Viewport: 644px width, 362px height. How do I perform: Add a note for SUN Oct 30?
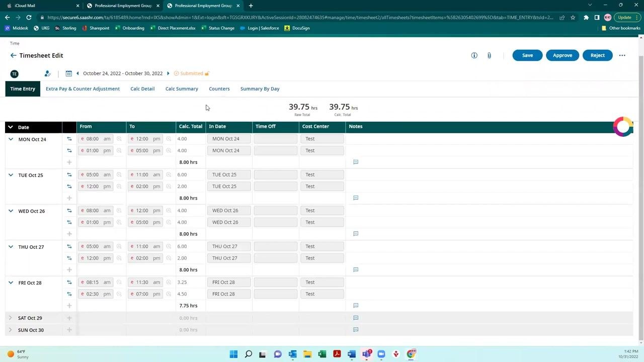tap(356, 330)
